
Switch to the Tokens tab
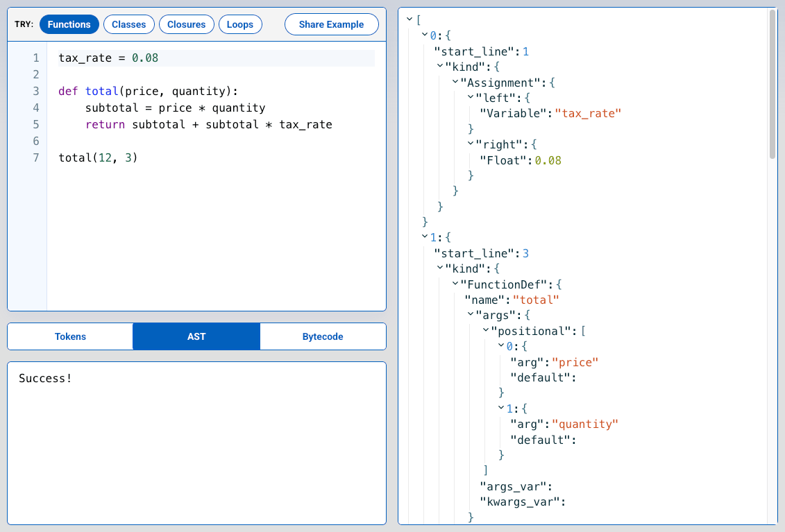[x=70, y=336]
